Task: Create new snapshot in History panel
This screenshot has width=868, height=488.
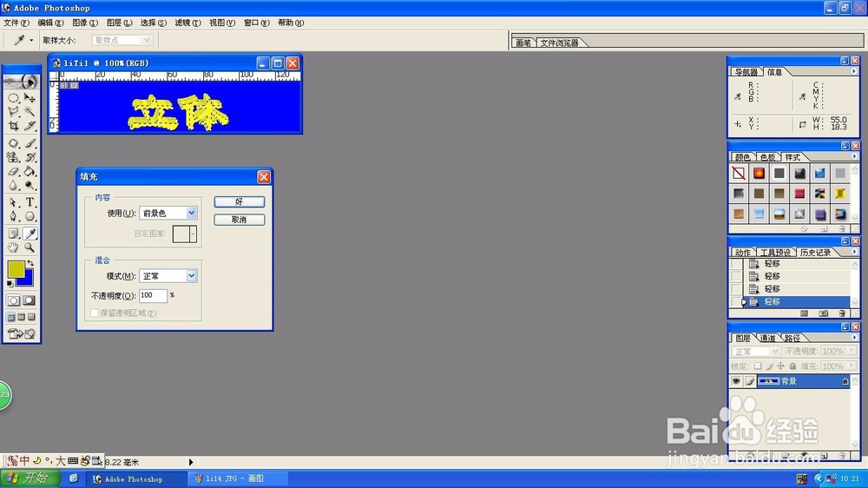Action: (x=824, y=313)
